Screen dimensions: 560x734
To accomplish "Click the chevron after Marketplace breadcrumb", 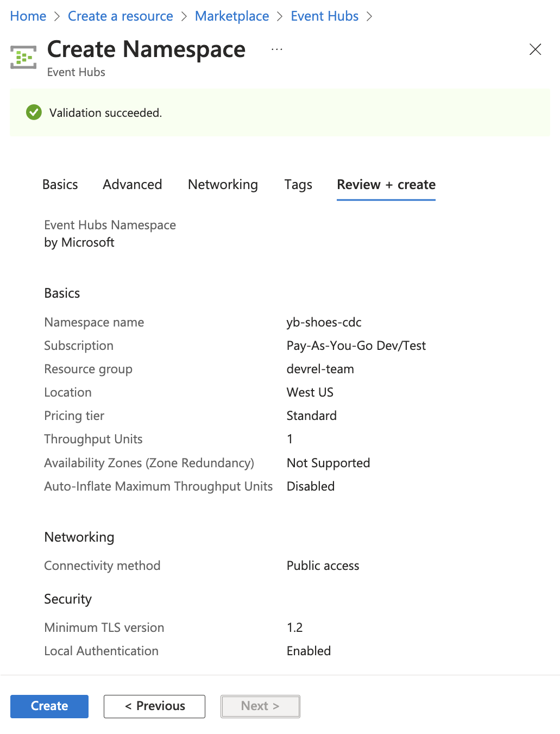I will 279,16.
